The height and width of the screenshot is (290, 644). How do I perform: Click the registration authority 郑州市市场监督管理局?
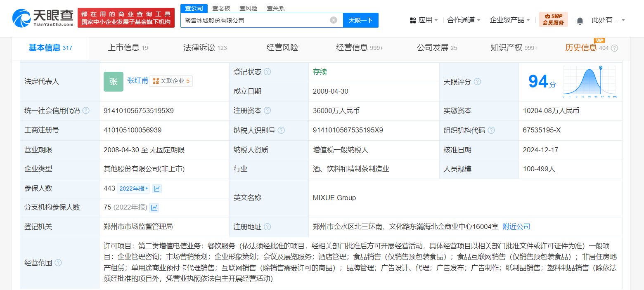[x=138, y=226]
